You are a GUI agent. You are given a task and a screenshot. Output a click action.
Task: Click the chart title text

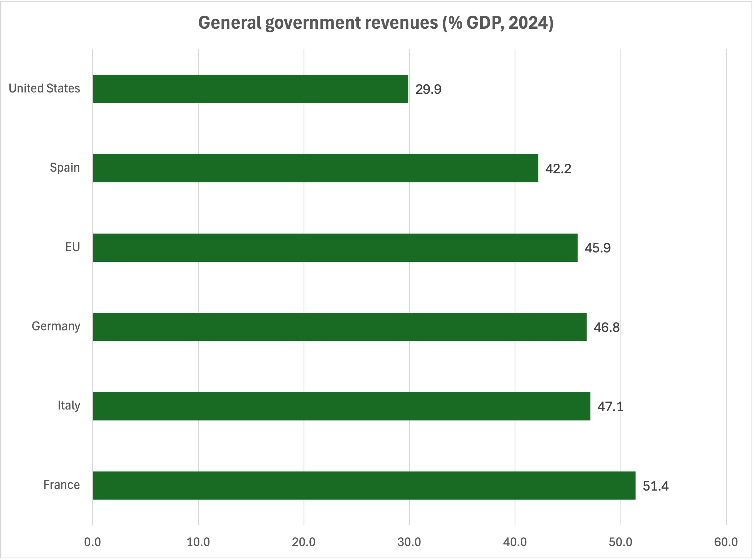click(x=376, y=23)
